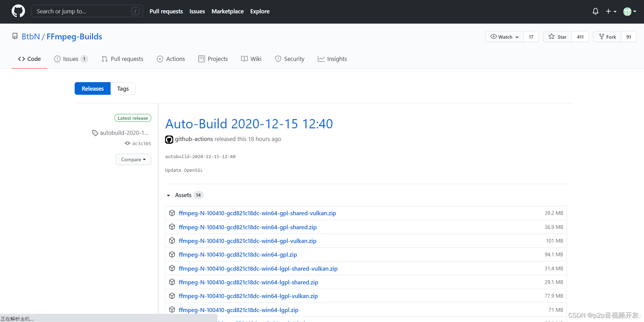Switch to the Wiki tab

251,59
